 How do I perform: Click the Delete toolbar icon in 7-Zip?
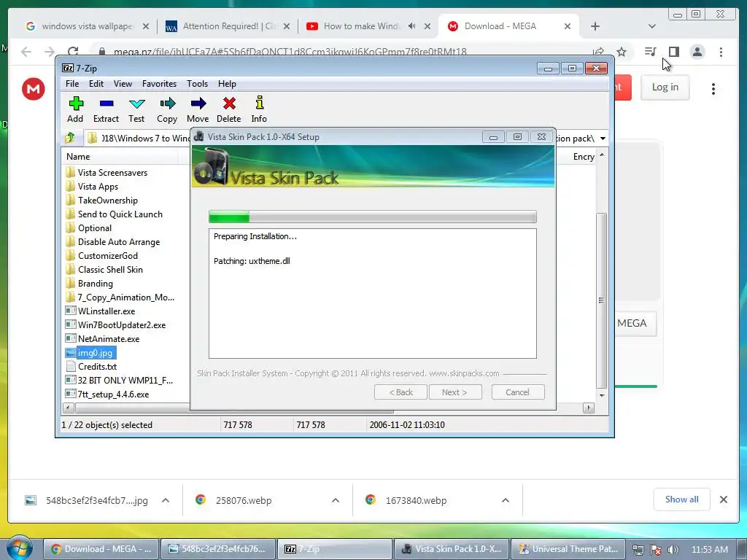(x=228, y=109)
